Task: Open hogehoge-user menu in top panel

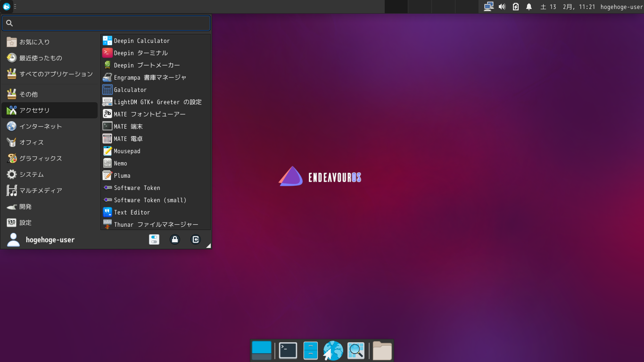Action: (x=621, y=7)
